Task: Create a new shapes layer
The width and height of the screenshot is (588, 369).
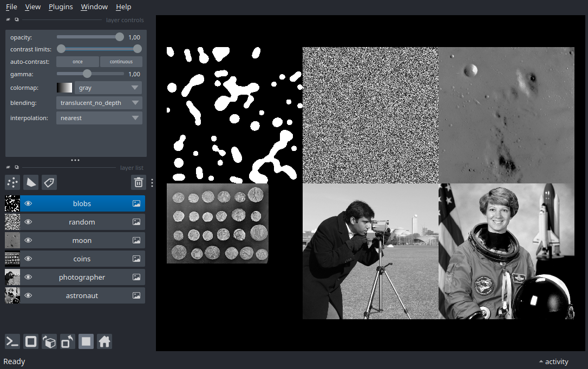Action: [x=31, y=182]
